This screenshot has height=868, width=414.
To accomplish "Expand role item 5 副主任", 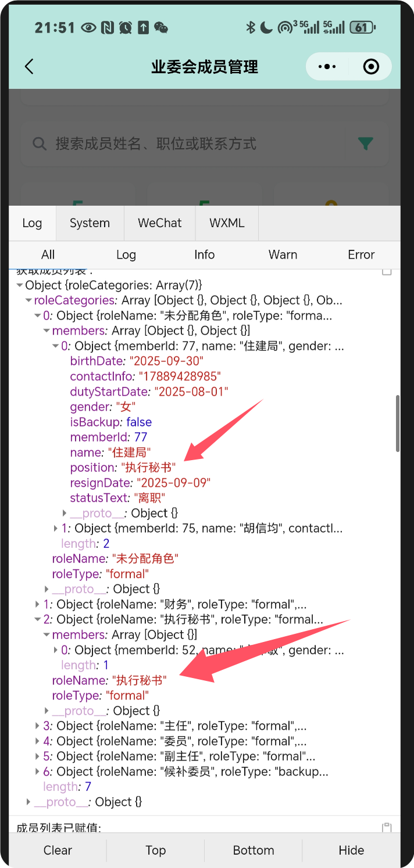I will (38, 756).
